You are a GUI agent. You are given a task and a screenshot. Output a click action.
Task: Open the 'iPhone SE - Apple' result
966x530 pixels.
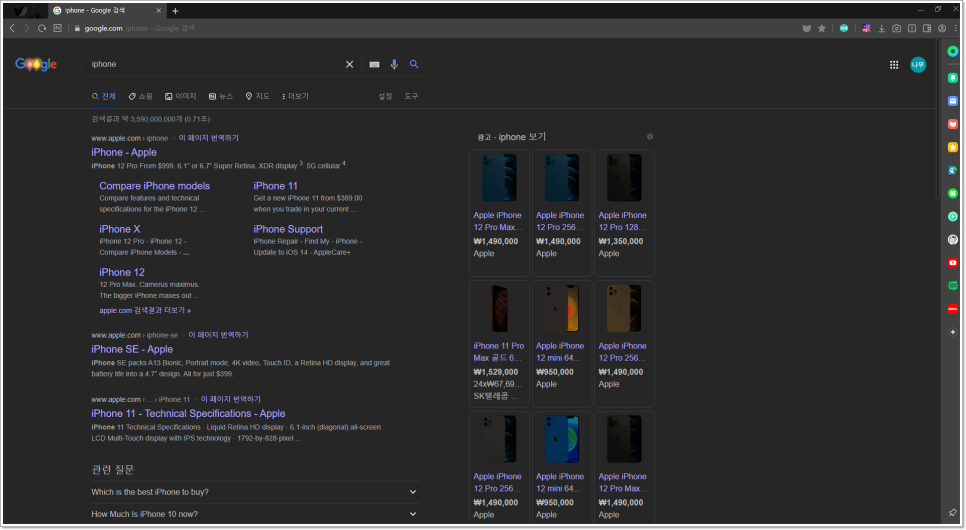pos(132,349)
